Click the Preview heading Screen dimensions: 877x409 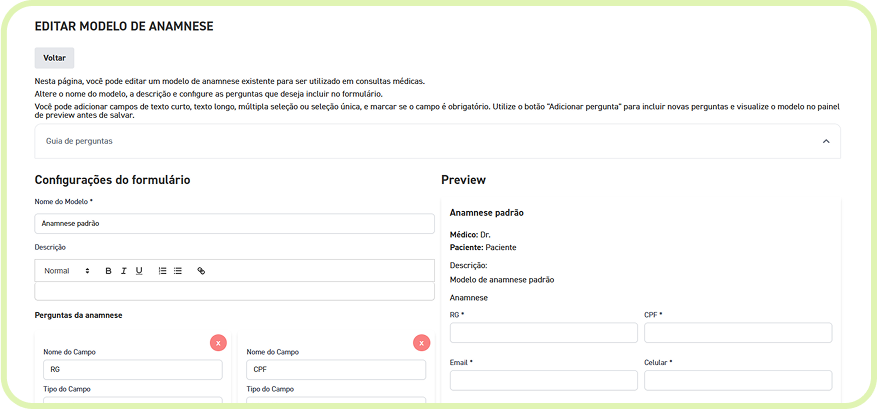point(463,180)
